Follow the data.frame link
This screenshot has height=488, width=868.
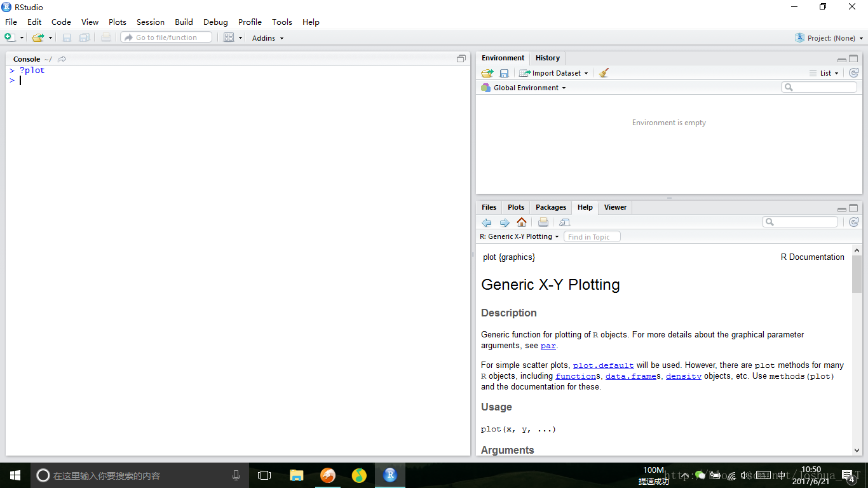pos(631,376)
